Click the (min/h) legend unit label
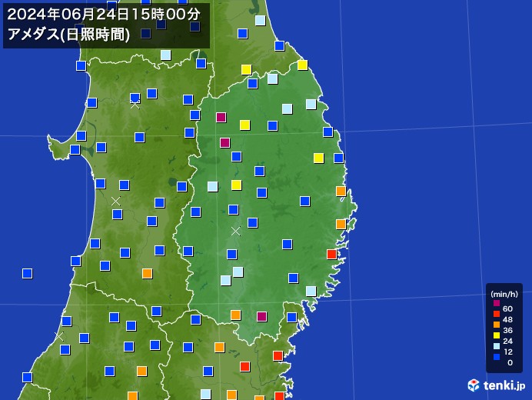Image resolution: width=532 pixels, height=400 pixels. [504, 295]
